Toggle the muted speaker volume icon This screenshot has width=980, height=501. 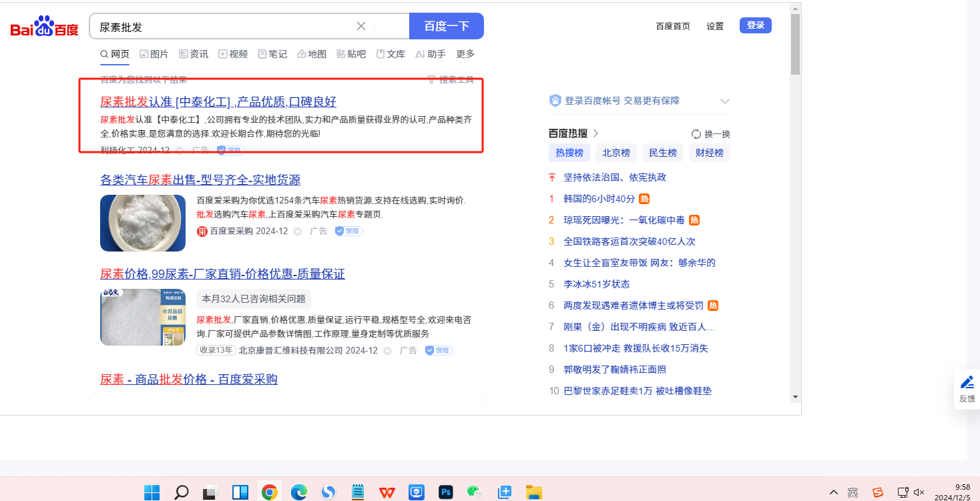[x=919, y=492]
